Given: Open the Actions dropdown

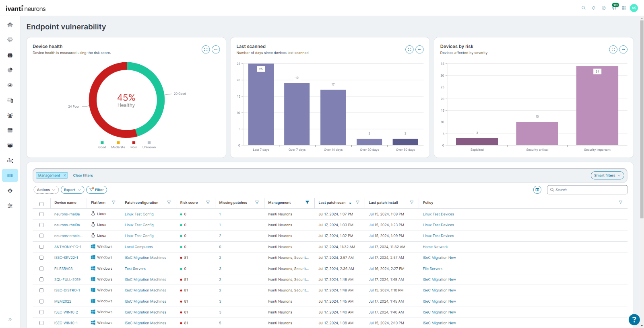Looking at the screenshot, I should click(x=46, y=190).
